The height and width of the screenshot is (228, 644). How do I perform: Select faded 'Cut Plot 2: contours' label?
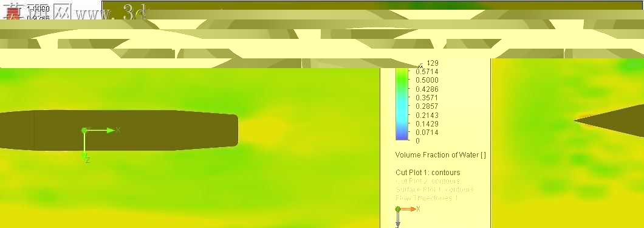(428, 181)
